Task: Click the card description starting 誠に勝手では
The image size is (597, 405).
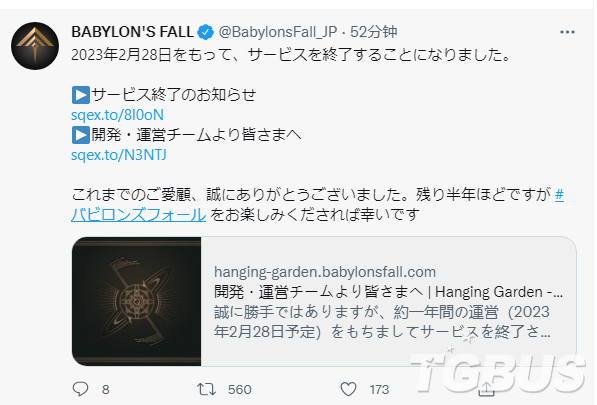Action: click(x=382, y=322)
